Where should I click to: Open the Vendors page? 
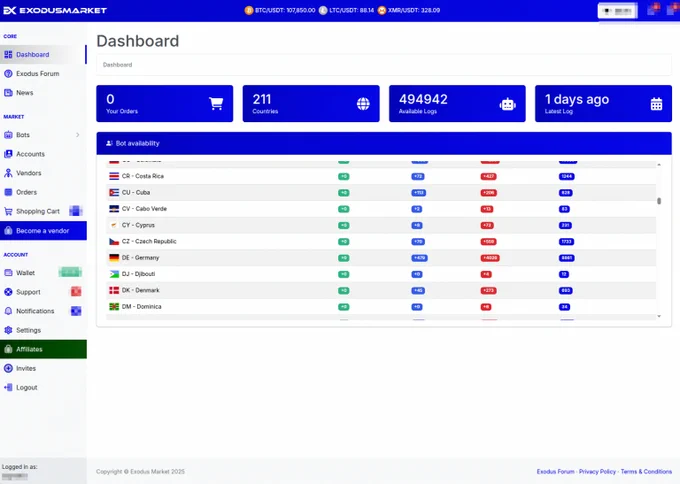pos(43,173)
